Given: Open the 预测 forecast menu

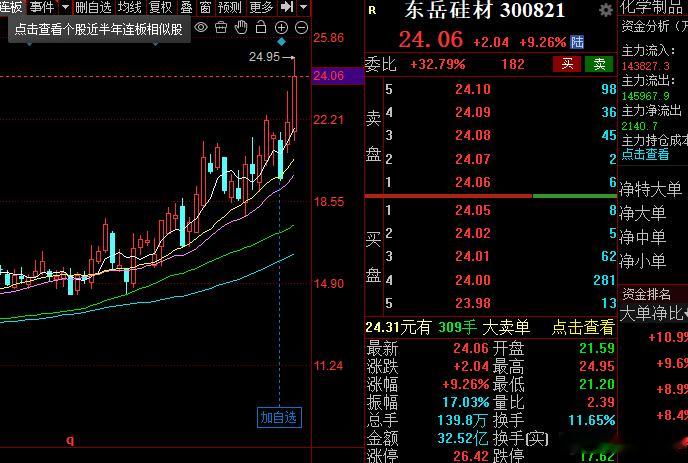Looking at the screenshot, I should (x=230, y=7).
